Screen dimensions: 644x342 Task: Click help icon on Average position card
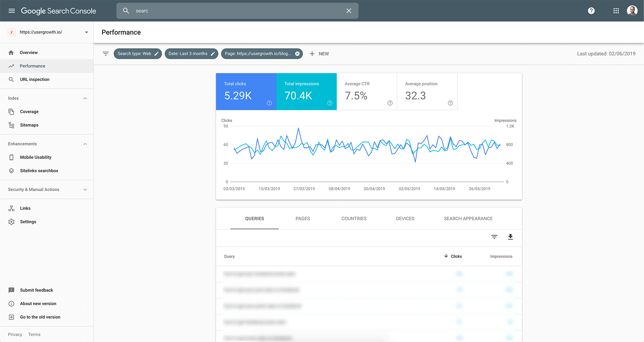point(450,103)
